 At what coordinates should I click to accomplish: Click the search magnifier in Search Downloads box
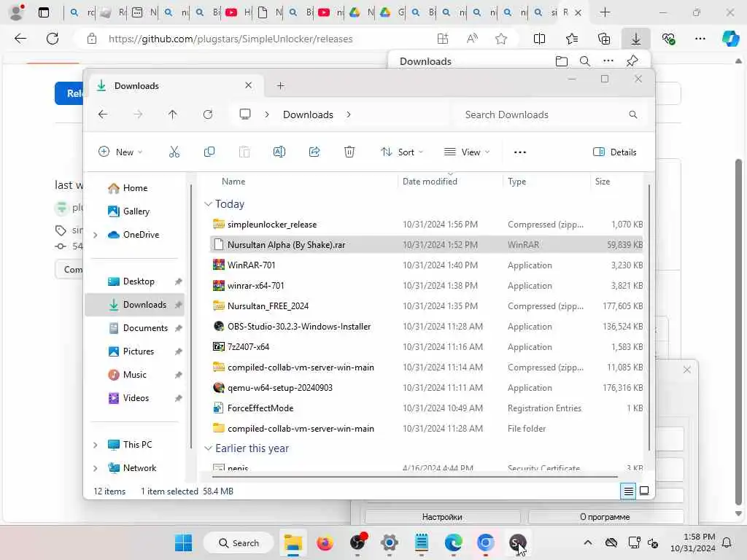[x=632, y=114]
